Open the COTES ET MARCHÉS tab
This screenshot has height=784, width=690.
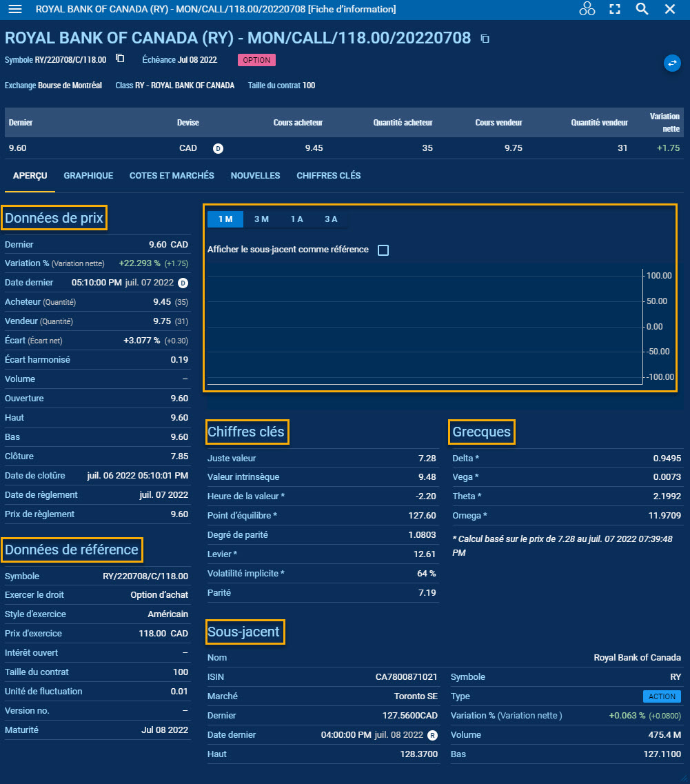pos(172,175)
